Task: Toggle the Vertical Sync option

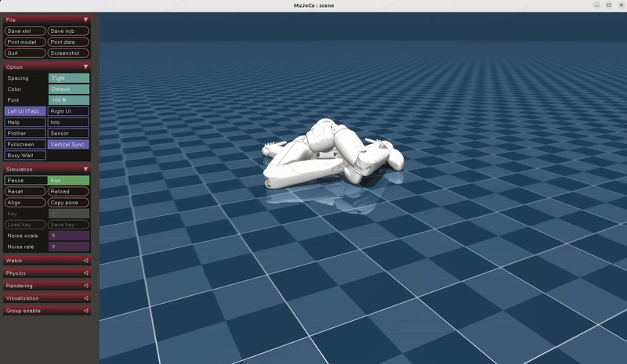Action: [69, 145]
